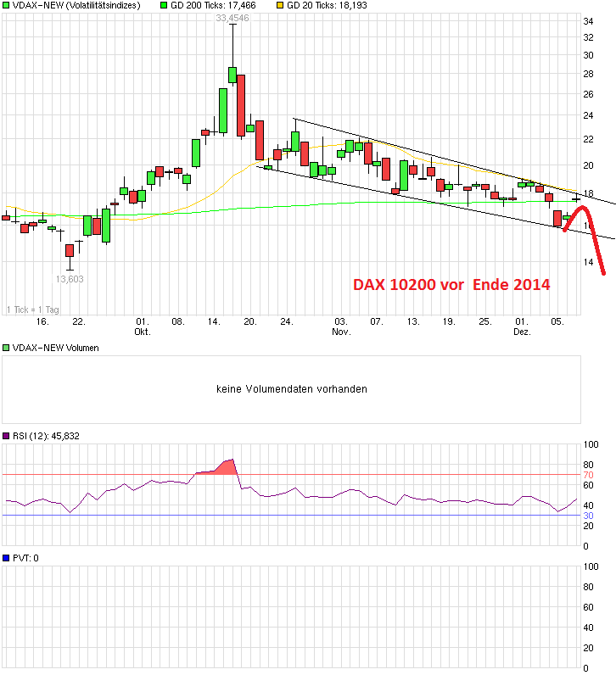
Task: Click the price axis value 20
Action: 588,165
